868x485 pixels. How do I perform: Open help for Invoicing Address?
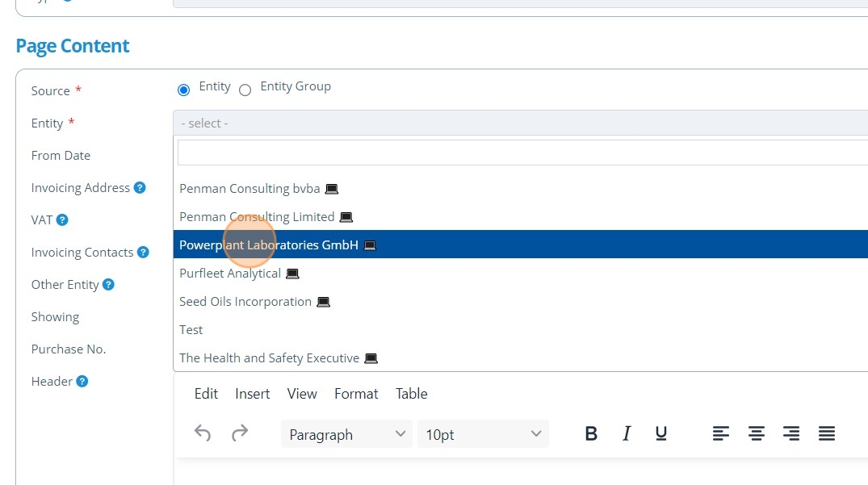click(x=140, y=188)
